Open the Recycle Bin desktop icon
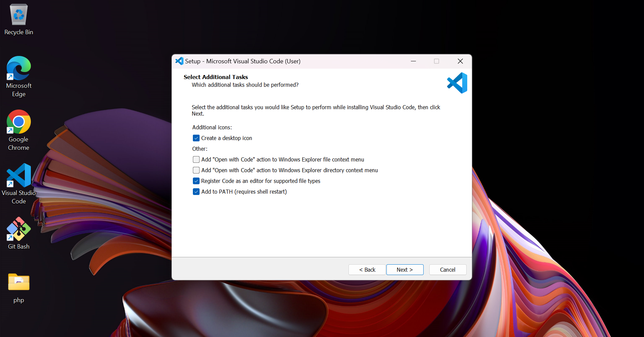Viewport: 644px width, 337px height. (x=19, y=19)
